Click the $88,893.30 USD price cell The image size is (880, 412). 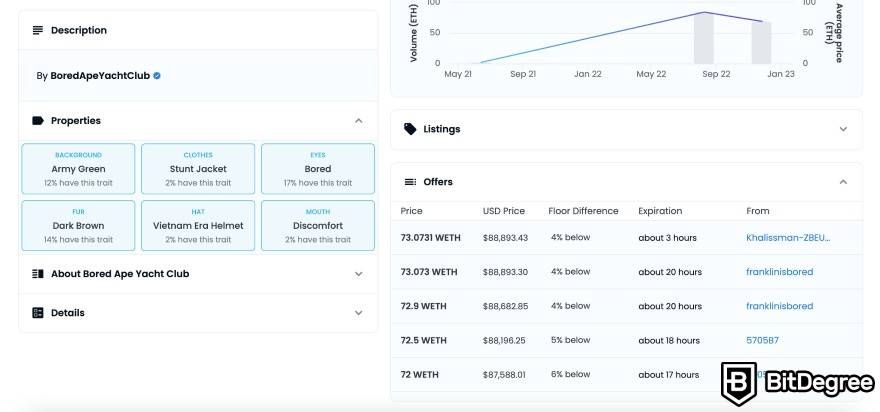tap(505, 272)
